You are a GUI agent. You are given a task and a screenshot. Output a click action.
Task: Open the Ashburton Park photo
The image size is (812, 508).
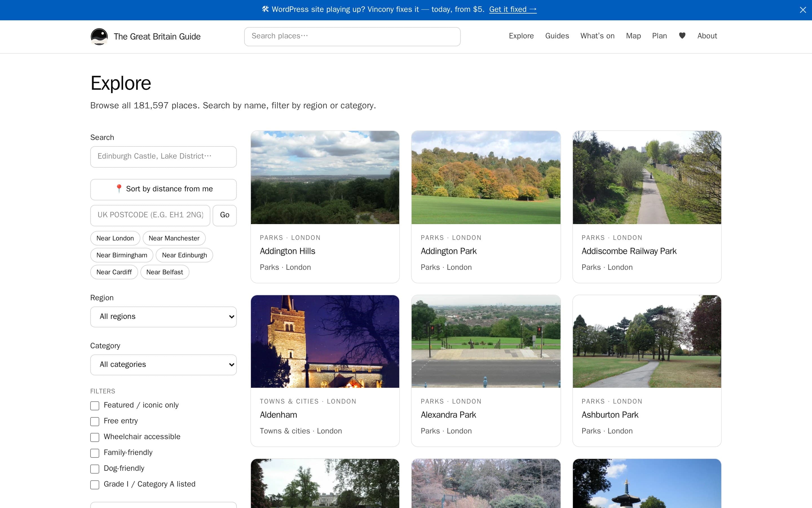[646, 341]
